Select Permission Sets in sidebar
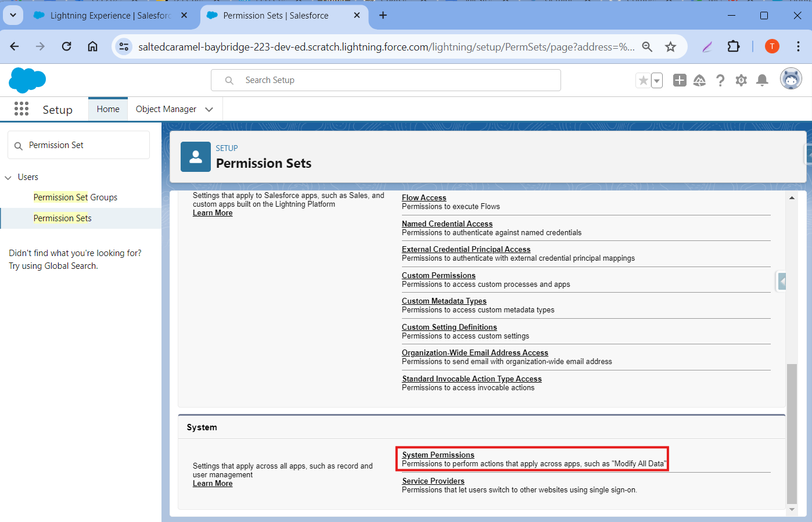The image size is (812, 522). click(x=63, y=218)
